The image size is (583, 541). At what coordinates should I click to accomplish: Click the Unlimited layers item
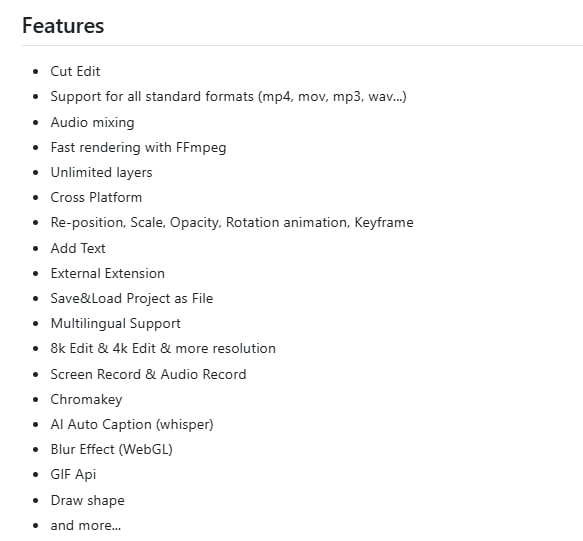(x=102, y=173)
